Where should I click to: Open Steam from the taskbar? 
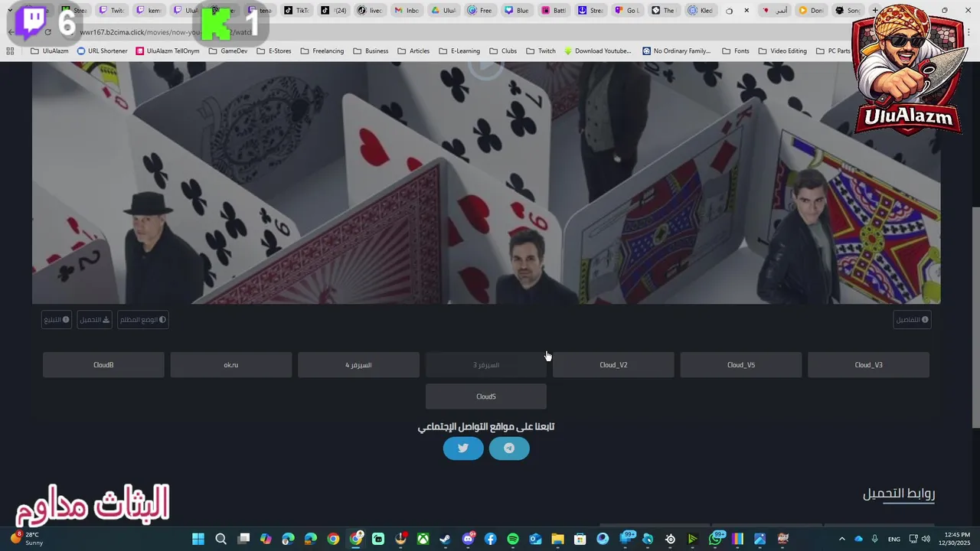tap(446, 539)
